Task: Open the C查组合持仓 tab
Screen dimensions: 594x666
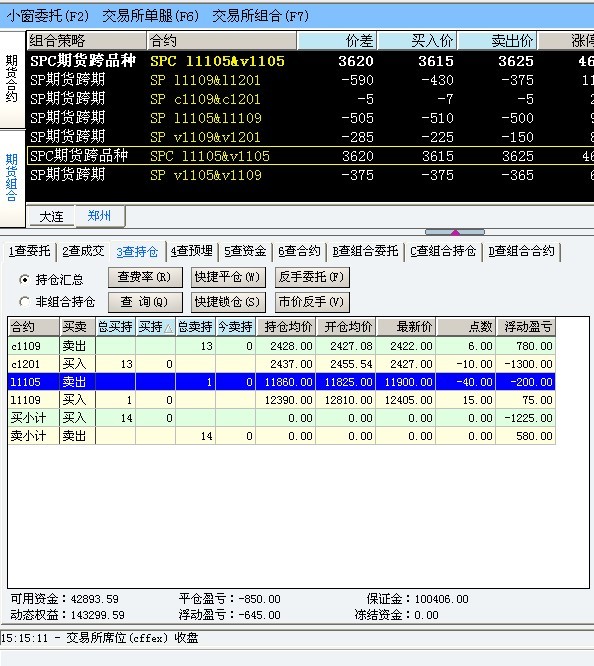Action: 442,251
